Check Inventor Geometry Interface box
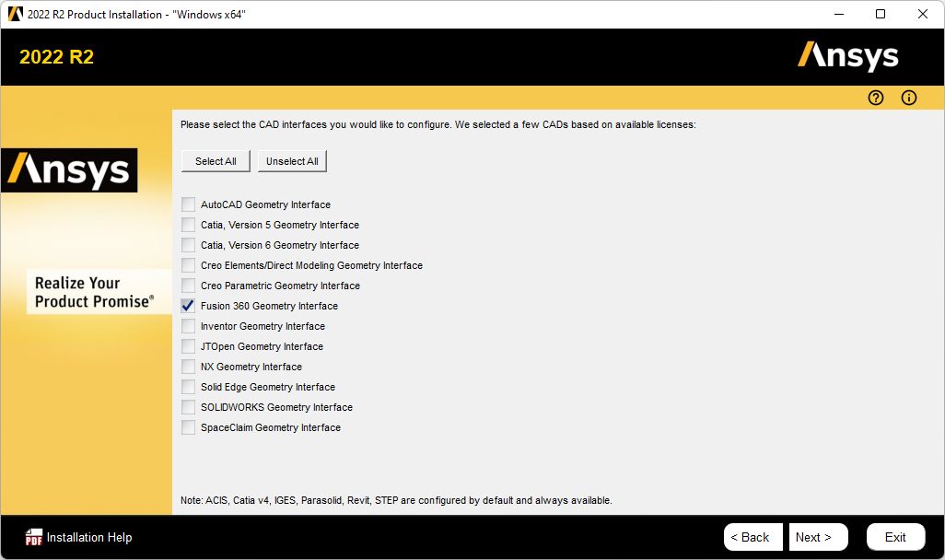Screen dimensions: 945x560 click(x=189, y=326)
